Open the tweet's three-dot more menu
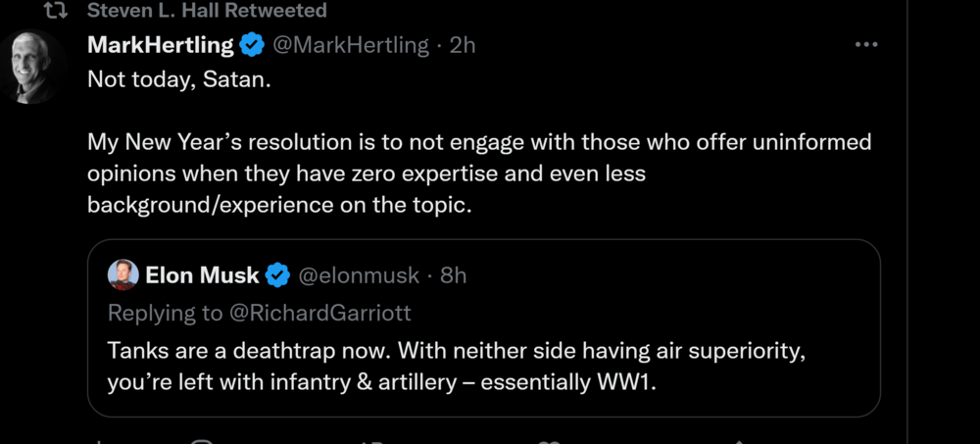 coord(866,45)
